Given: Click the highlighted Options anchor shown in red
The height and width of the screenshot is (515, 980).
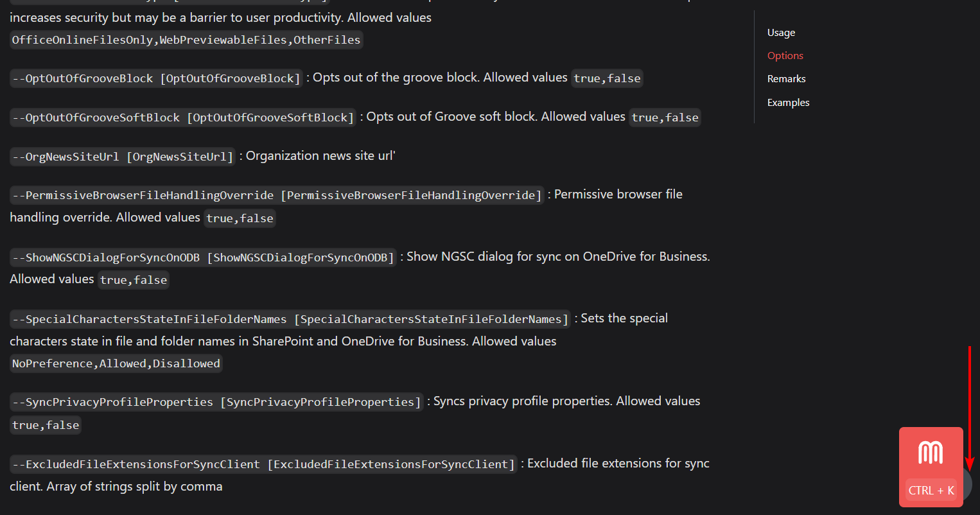Looking at the screenshot, I should tap(785, 55).
